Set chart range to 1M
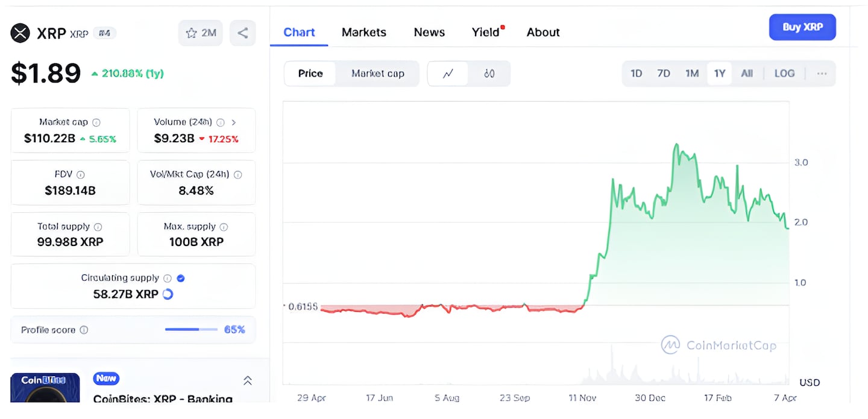Viewport: 868px width, 419px height. coord(692,74)
